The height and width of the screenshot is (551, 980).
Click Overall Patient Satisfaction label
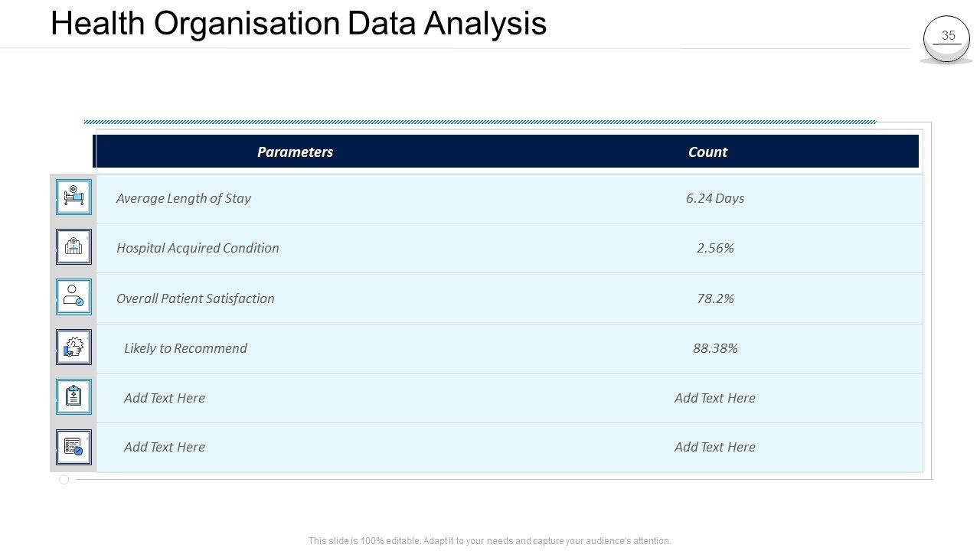coord(195,298)
